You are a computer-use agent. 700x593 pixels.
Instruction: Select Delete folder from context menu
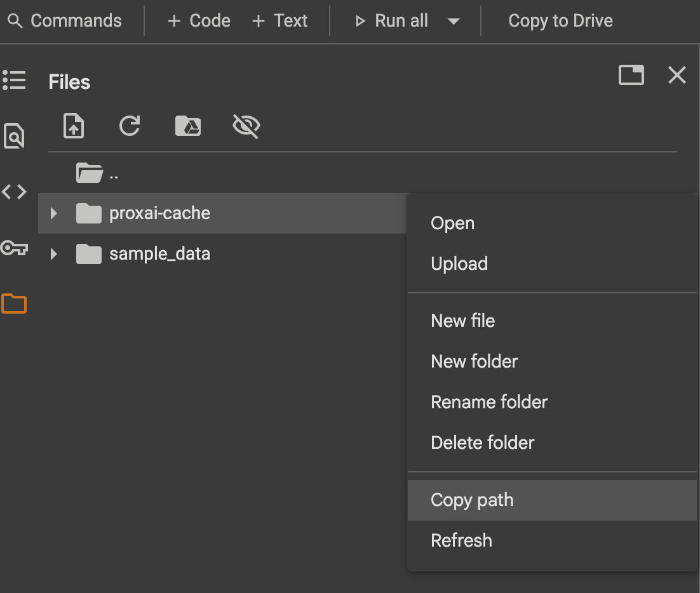(x=483, y=443)
